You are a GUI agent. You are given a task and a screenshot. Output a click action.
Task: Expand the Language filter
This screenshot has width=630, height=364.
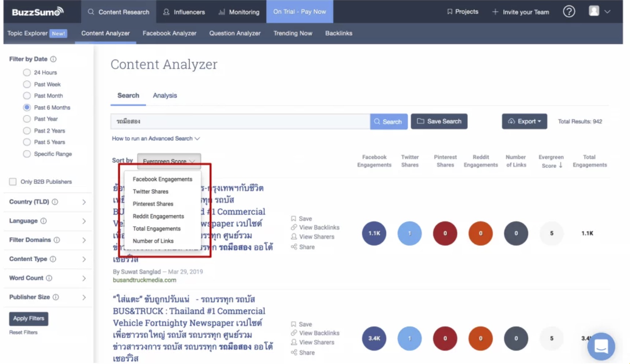coord(84,221)
